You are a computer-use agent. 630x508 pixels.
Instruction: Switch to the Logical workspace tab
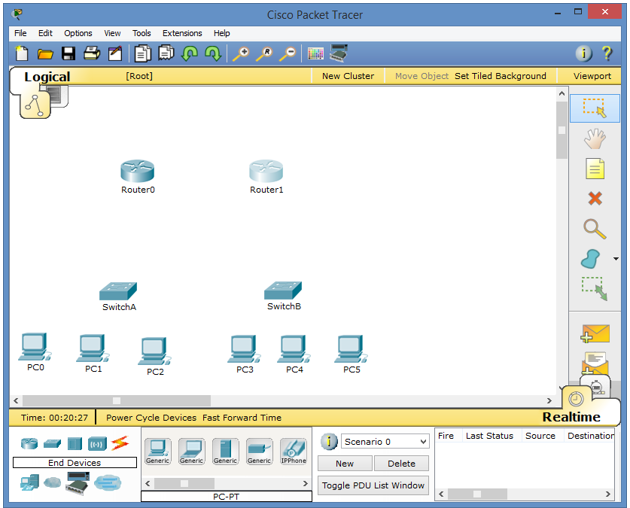pyautogui.click(x=47, y=76)
